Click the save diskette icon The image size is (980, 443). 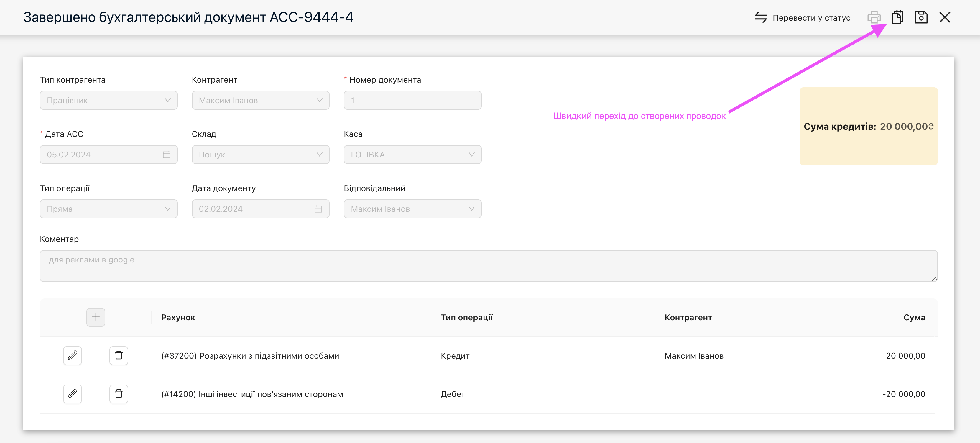tap(921, 17)
